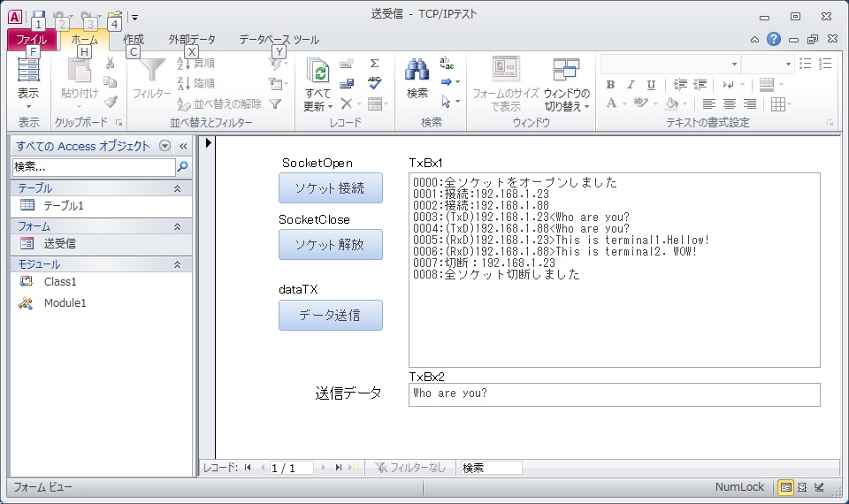Click the TxBx2 送信データ text field
849x504 pixels.
(x=614, y=394)
